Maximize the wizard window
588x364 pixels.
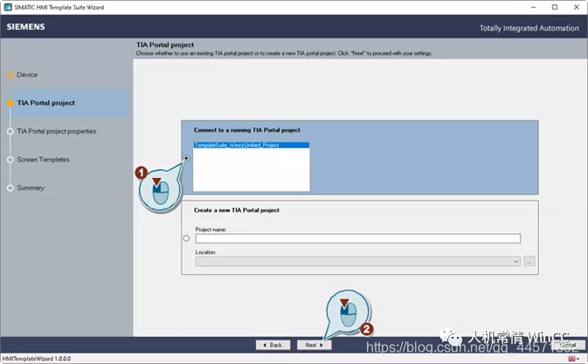(x=555, y=7)
